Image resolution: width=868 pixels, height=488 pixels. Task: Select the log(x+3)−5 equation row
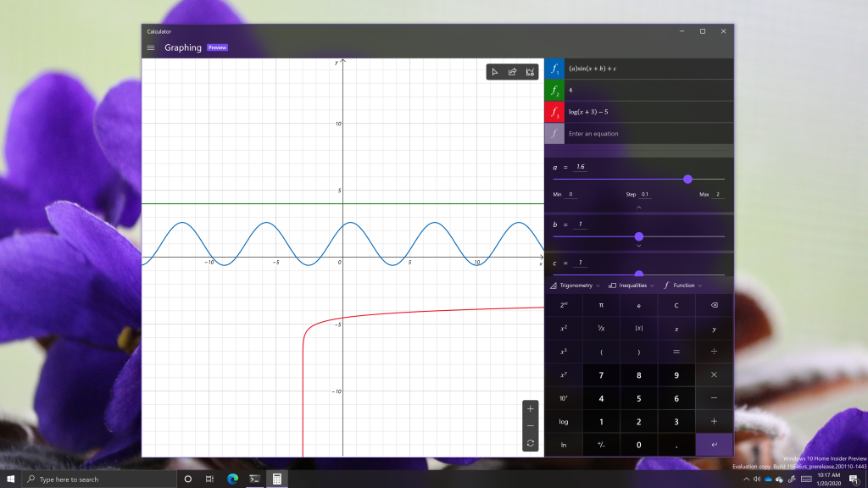[x=648, y=112]
